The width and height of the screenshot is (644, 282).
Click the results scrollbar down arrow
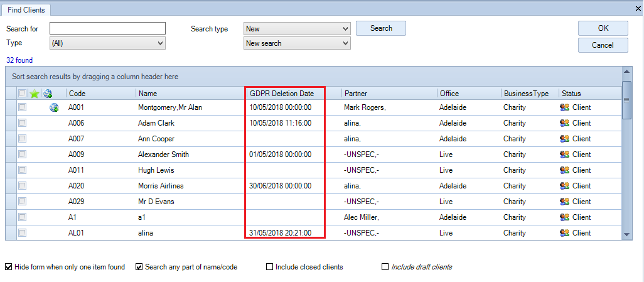(627, 234)
